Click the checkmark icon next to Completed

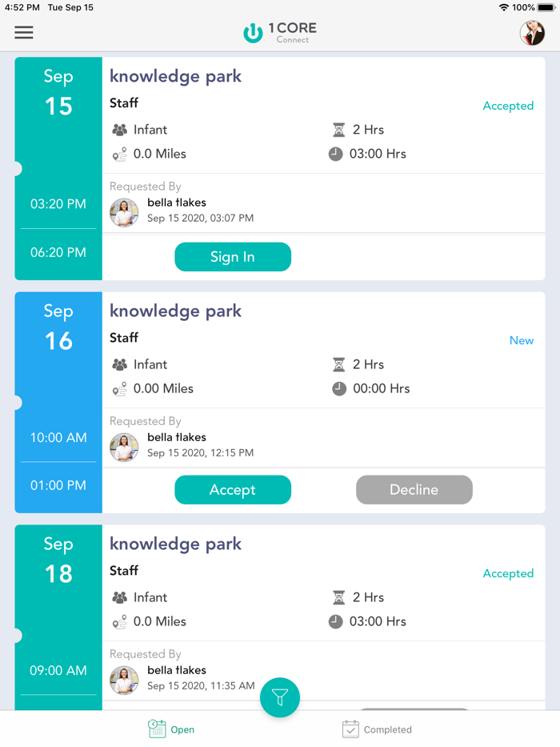350,729
